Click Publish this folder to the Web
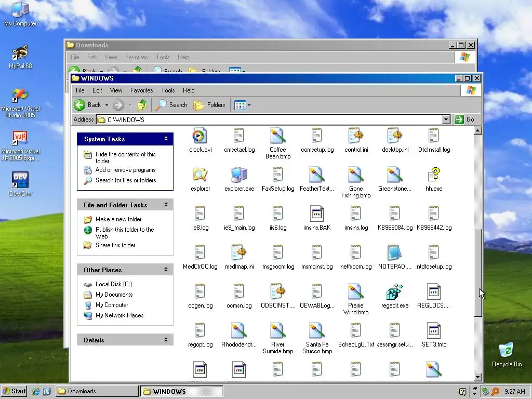This screenshot has height=399, width=532. tap(125, 233)
